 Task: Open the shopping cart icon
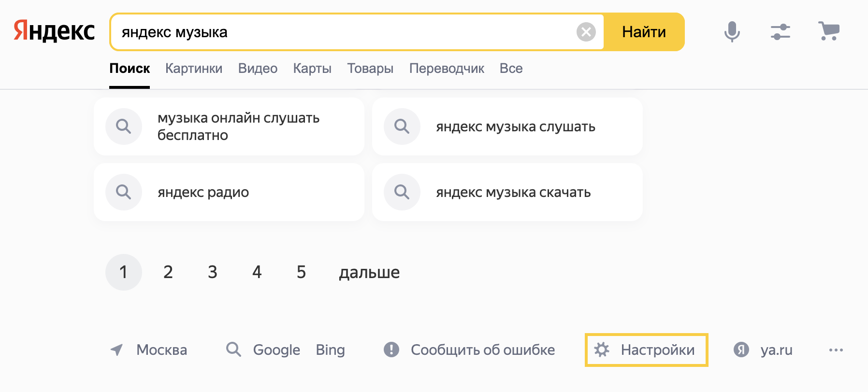(x=828, y=31)
